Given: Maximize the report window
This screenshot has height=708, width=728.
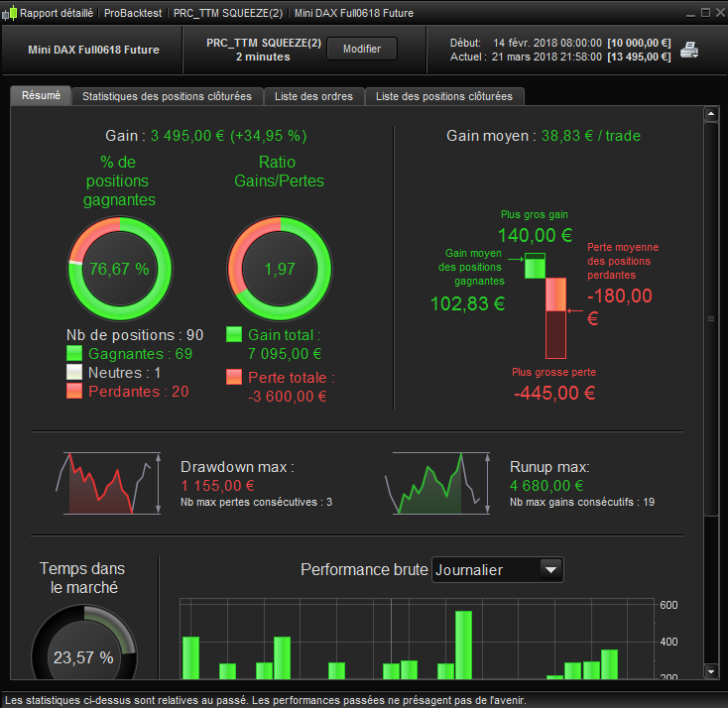Looking at the screenshot, I should pyautogui.click(x=706, y=13).
